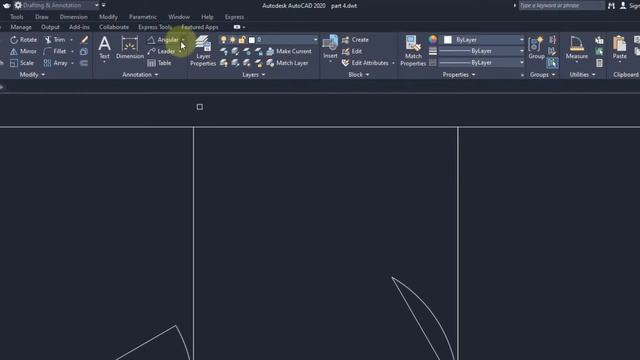Open the Dimension menu
The width and height of the screenshot is (640, 360).
(x=73, y=17)
